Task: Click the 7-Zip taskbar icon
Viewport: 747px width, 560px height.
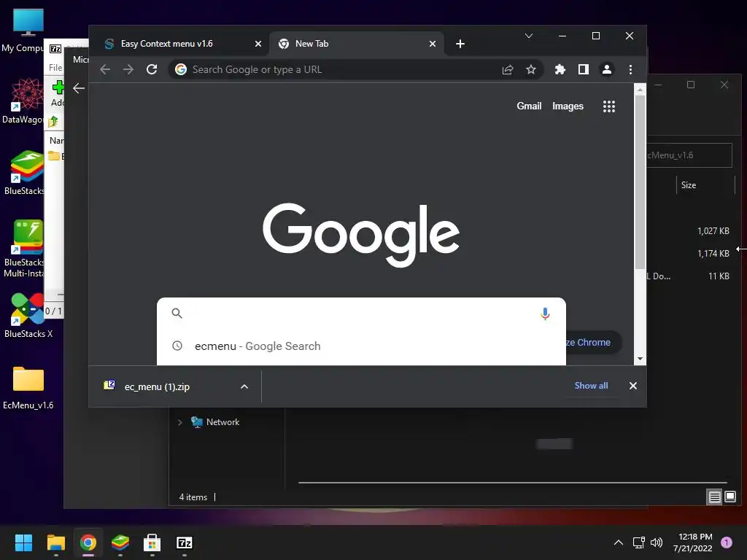Action: [185, 542]
